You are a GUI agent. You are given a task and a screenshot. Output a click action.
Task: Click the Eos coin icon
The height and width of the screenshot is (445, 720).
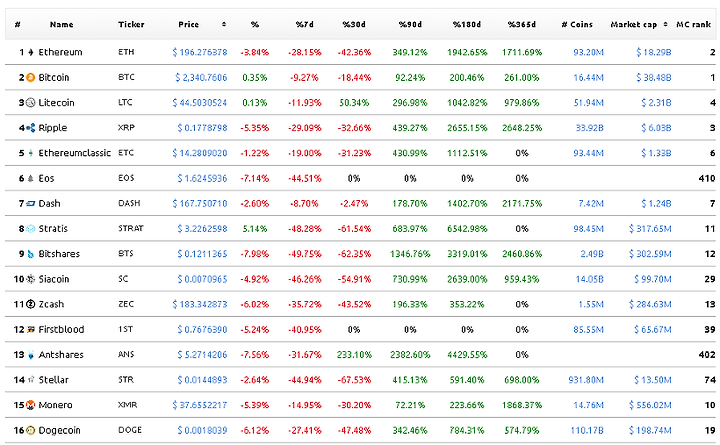click(x=30, y=178)
